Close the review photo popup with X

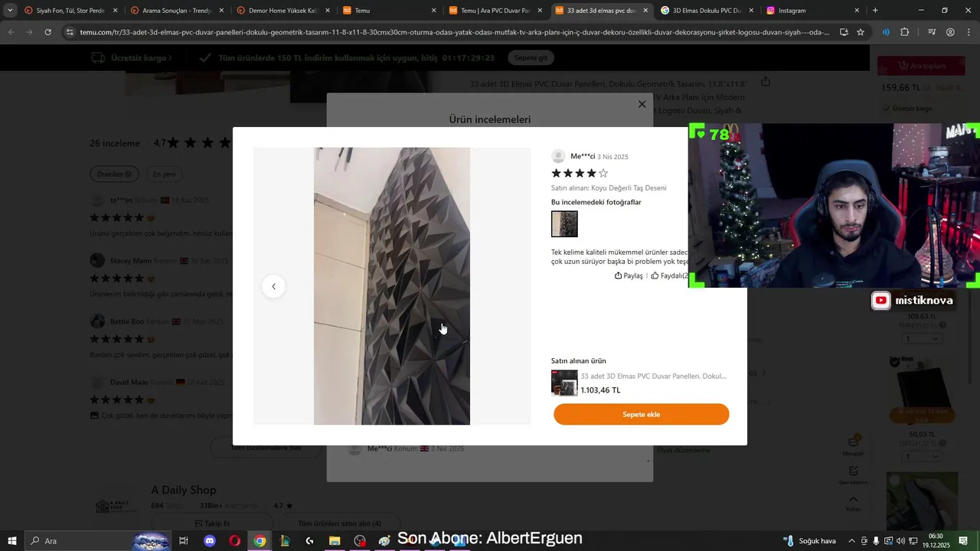tap(642, 104)
